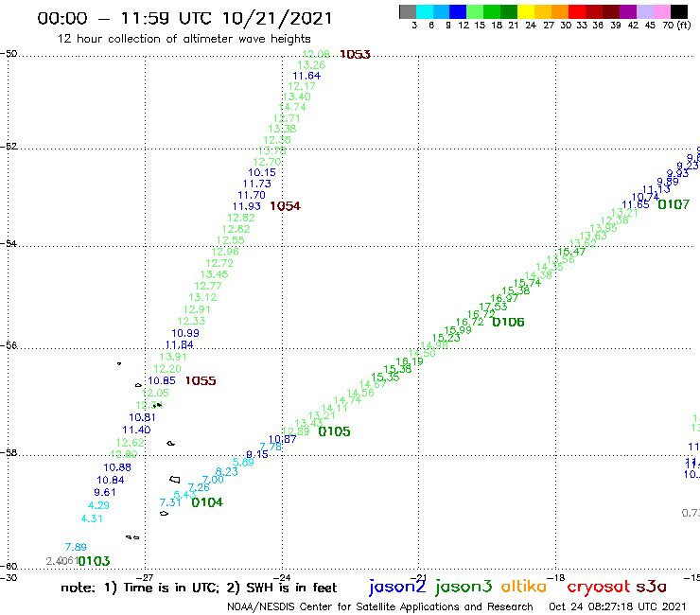Click the wave height value 4.29
The width and height of the screenshot is (700, 615).
98,505
